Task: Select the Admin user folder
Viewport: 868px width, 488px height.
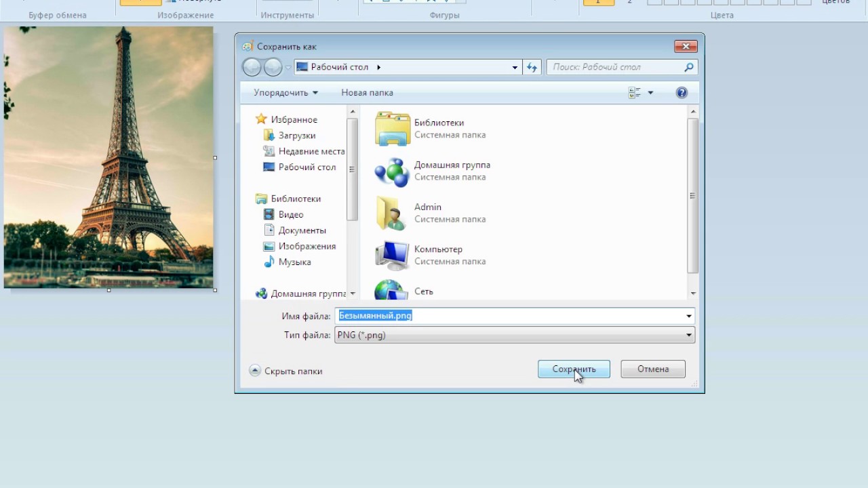Action: 430,213
